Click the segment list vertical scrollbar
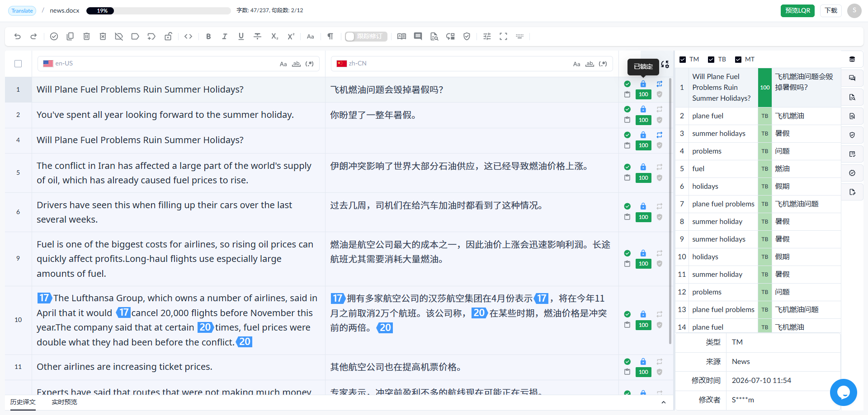Image resolution: width=868 pixels, height=415 pixels. 670,210
